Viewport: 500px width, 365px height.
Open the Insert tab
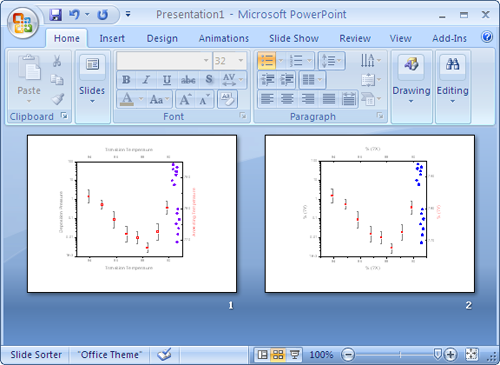(x=112, y=39)
